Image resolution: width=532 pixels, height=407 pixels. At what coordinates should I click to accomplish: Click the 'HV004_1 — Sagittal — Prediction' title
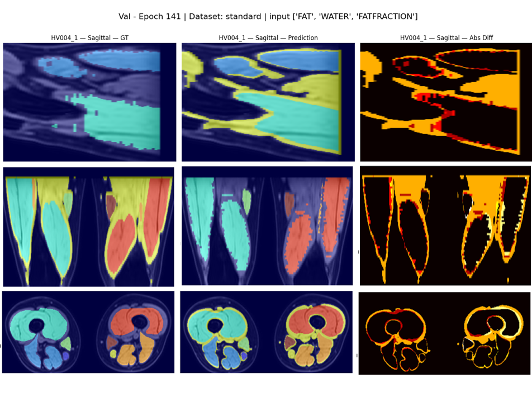(268, 37)
